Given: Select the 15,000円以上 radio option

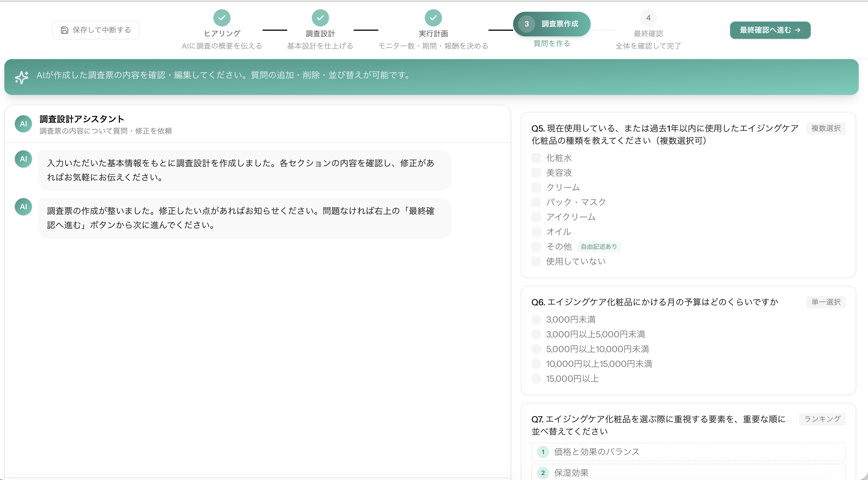Looking at the screenshot, I should click(536, 379).
